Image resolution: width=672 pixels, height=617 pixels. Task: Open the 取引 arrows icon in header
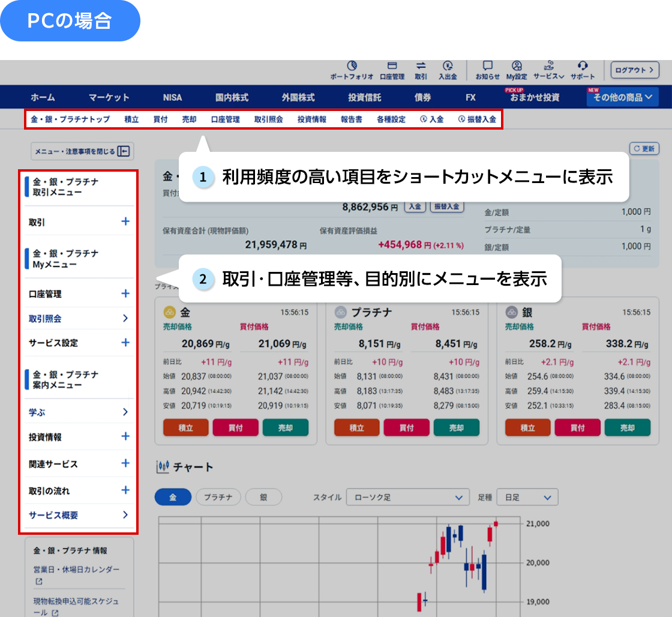click(x=421, y=65)
